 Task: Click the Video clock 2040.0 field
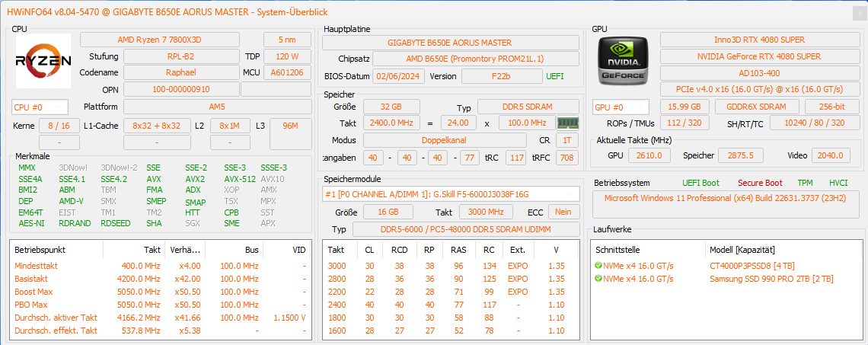[831, 155]
